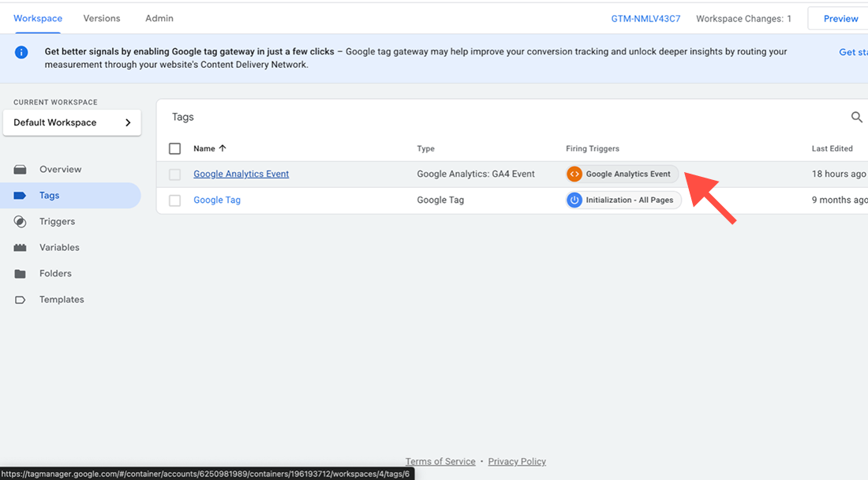The width and height of the screenshot is (868, 480).
Task: Open the Google Tag link
Action: [x=217, y=200]
